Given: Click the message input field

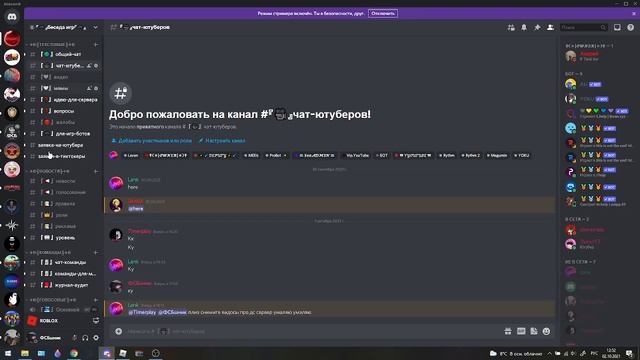Looking at the screenshot, I should coord(310,331).
